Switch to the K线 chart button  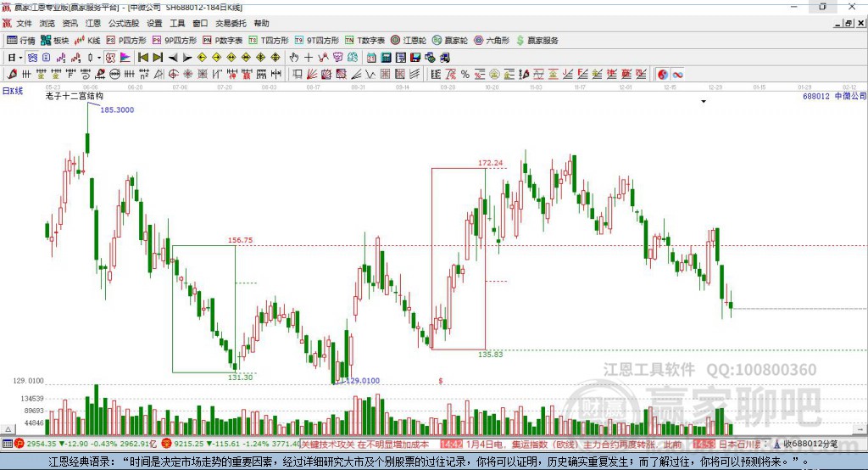click(x=87, y=41)
